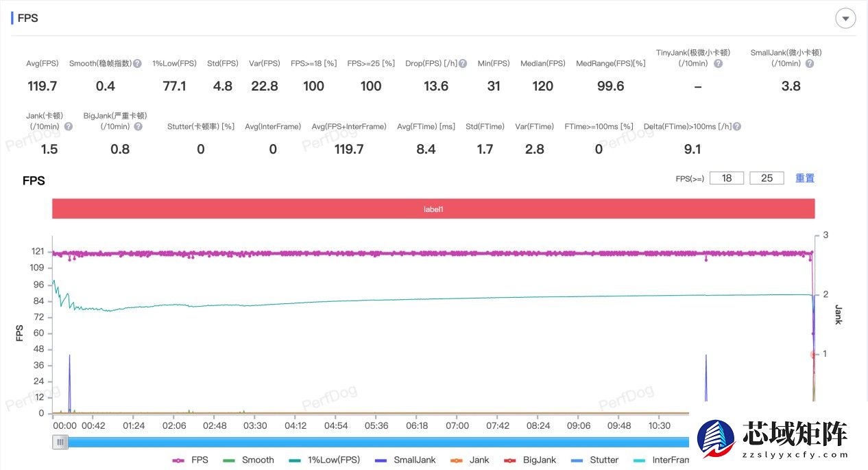Image resolution: width=868 pixels, height=470 pixels.
Task: Click the timeline range slider left handle
Action: (x=62, y=443)
